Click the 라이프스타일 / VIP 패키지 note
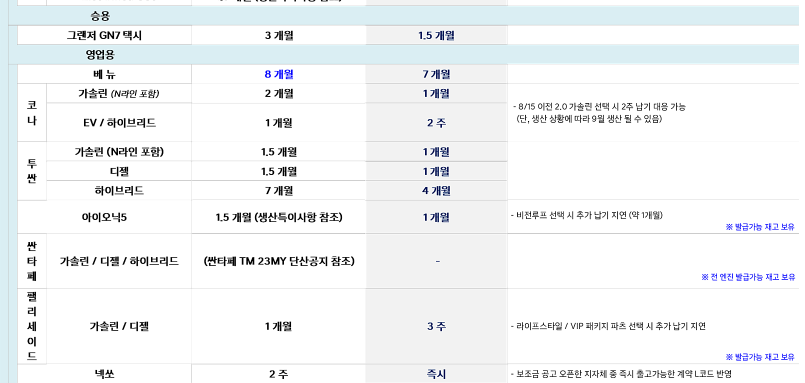This screenshot has height=383, width=805. click(x=609, y=326)
